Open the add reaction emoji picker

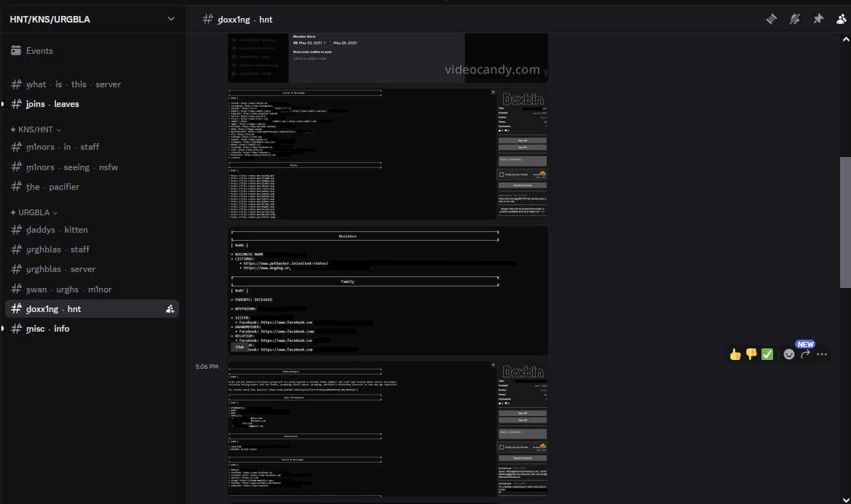(789, 354)
